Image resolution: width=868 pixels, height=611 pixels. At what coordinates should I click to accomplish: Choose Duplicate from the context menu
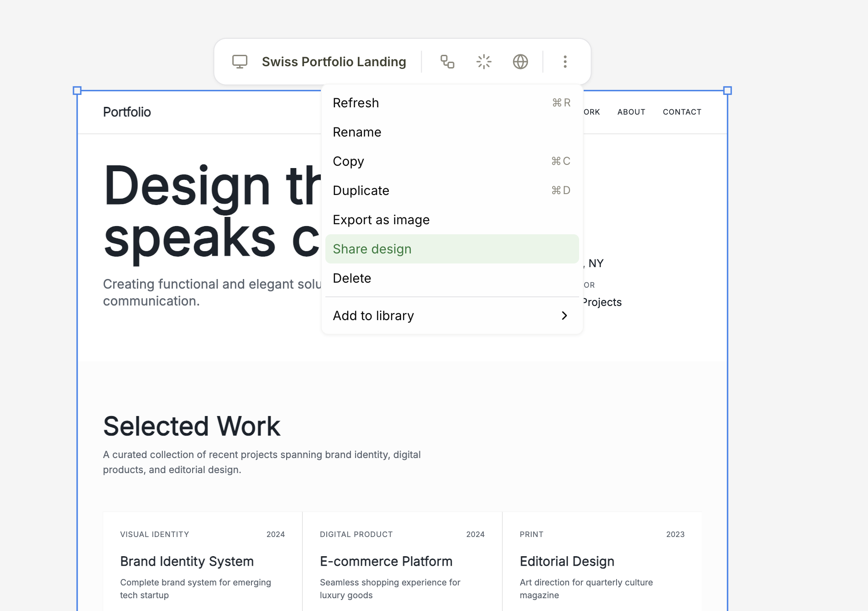pyautogui.click(x=361, y=190)
